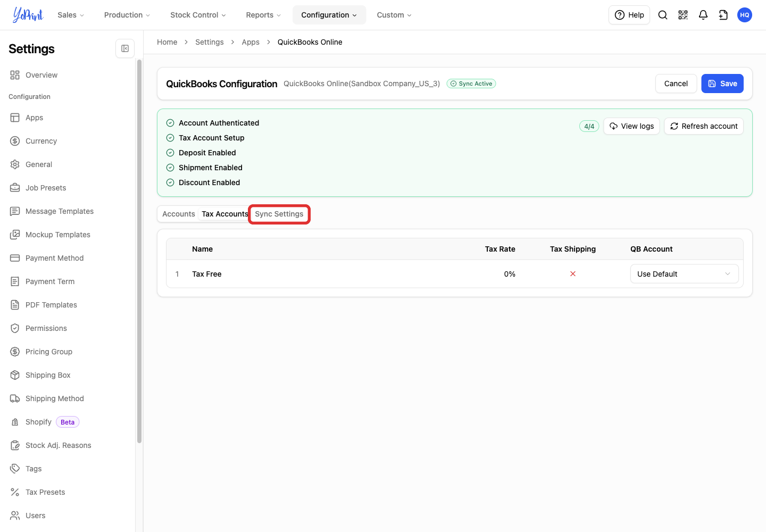
Task: Click the Save button
Action: pos(722,84)
